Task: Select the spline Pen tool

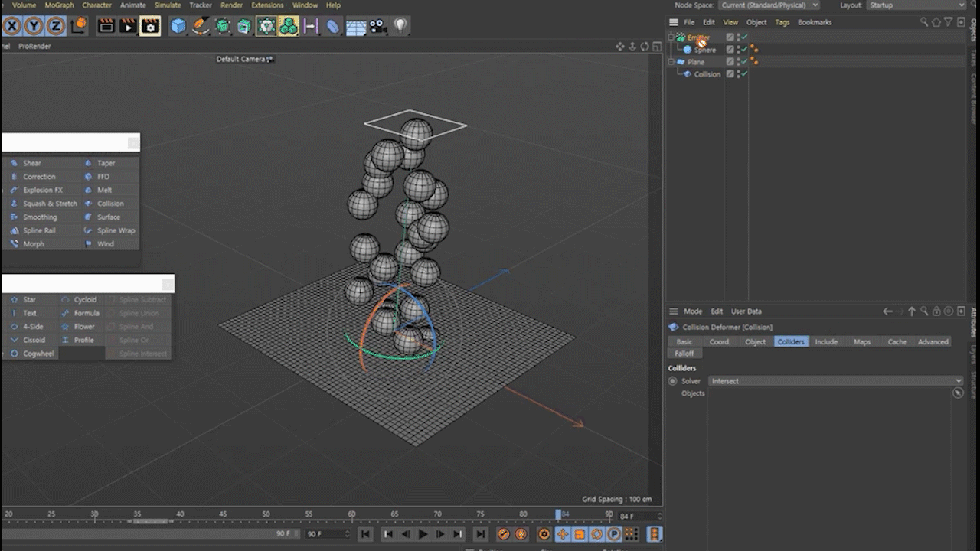Action: click(x=200, y=27)
